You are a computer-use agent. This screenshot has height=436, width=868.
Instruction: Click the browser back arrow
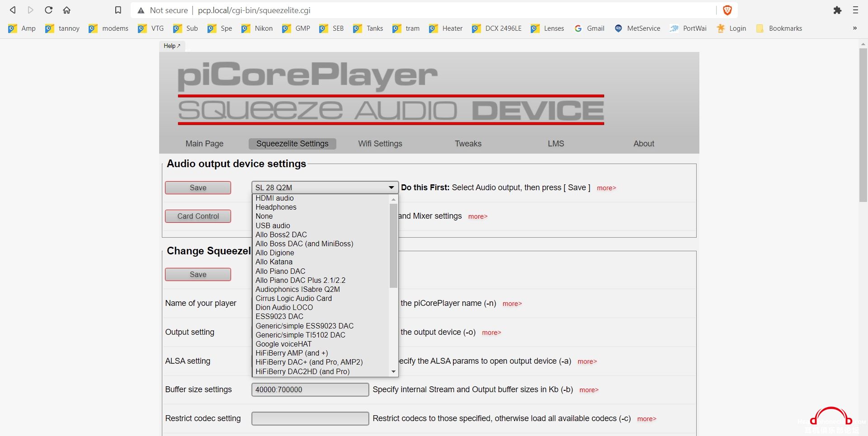pyautogui.click(x=13, y=10)
